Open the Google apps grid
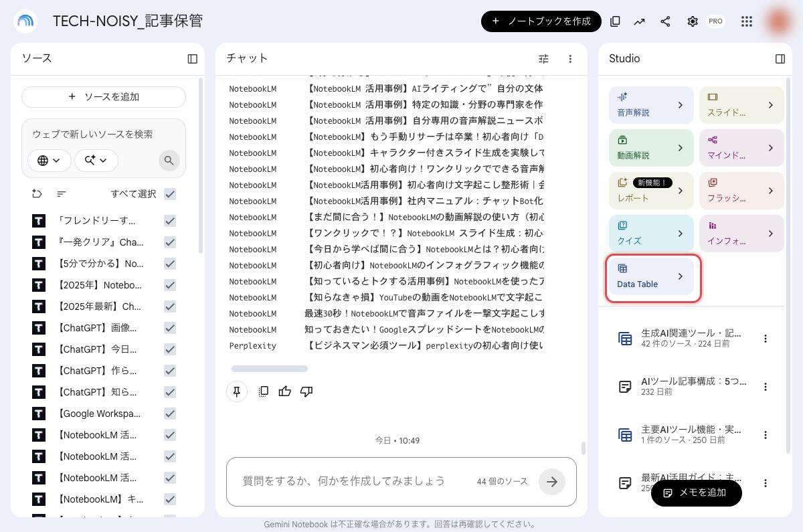This screenshot has width=803, height=532. [747, 21]
